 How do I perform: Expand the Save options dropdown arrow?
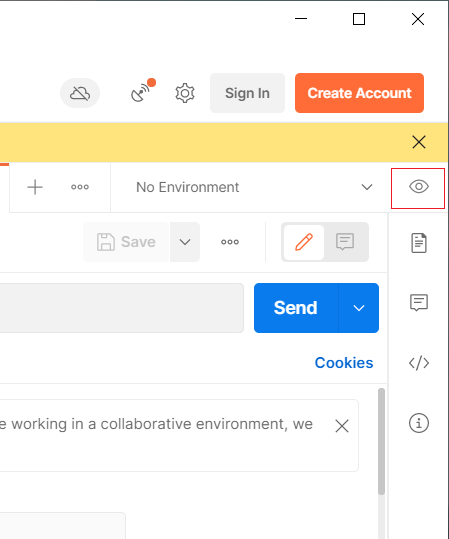point(185,242)
